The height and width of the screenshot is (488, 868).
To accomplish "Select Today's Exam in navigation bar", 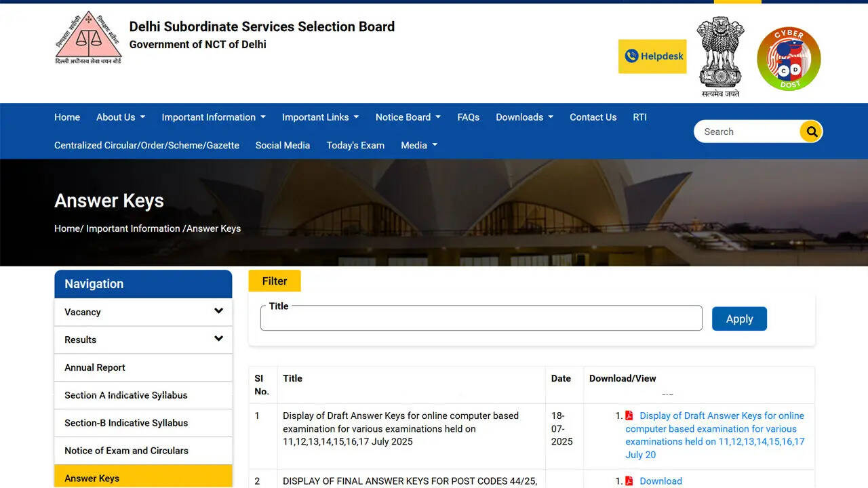I will (355, 145).
